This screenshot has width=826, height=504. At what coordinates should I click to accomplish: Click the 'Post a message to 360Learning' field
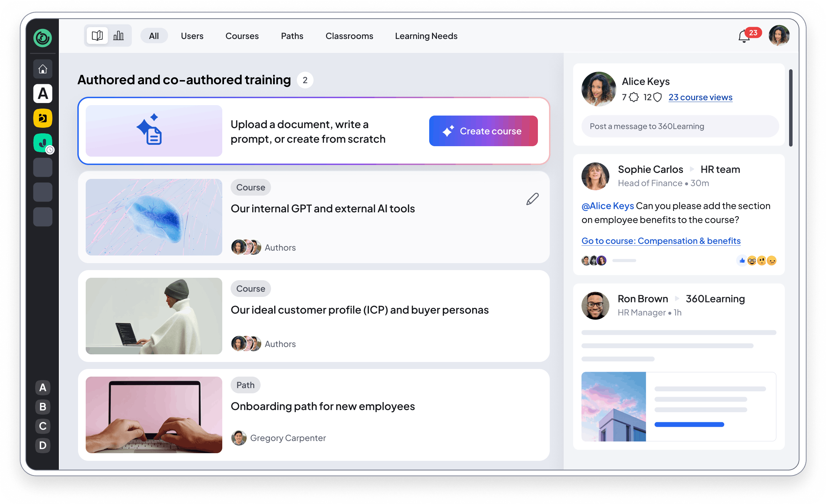(680, 126)
